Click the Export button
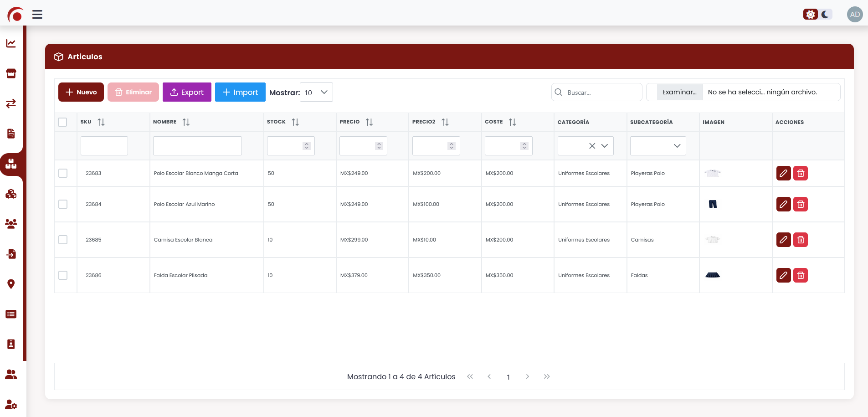868x417 pixels. click(x=187, y=92)
